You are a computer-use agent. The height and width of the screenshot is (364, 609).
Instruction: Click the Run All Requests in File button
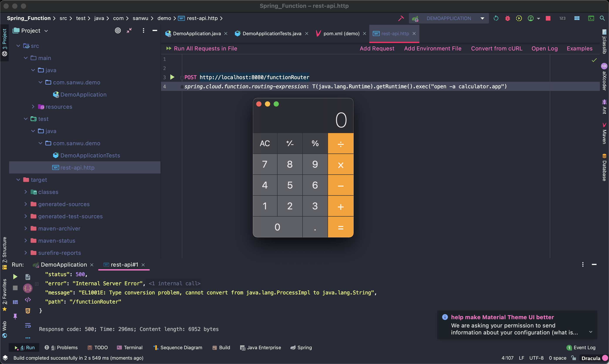pos(202,48)
